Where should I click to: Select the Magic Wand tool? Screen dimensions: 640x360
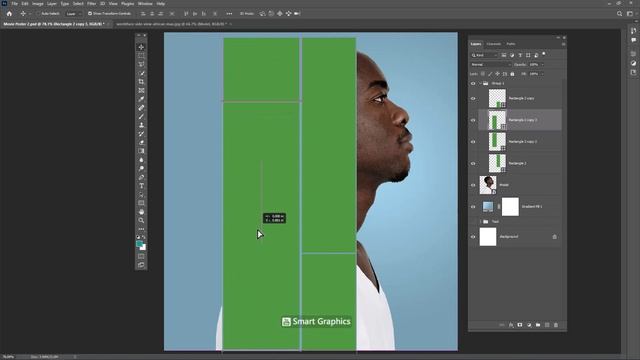coord(141,73)
